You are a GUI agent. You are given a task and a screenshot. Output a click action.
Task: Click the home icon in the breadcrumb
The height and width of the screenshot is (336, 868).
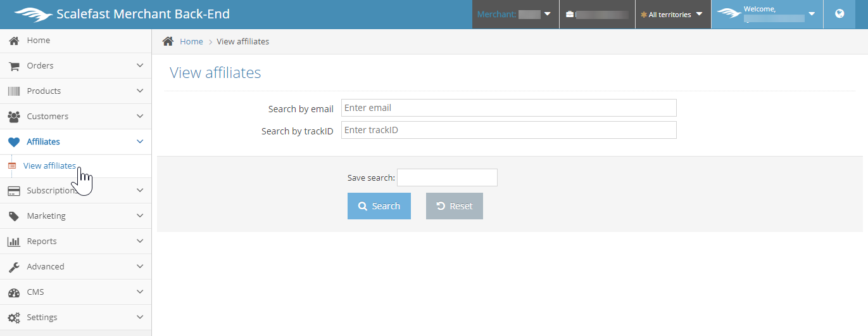[x=168, y=41]
